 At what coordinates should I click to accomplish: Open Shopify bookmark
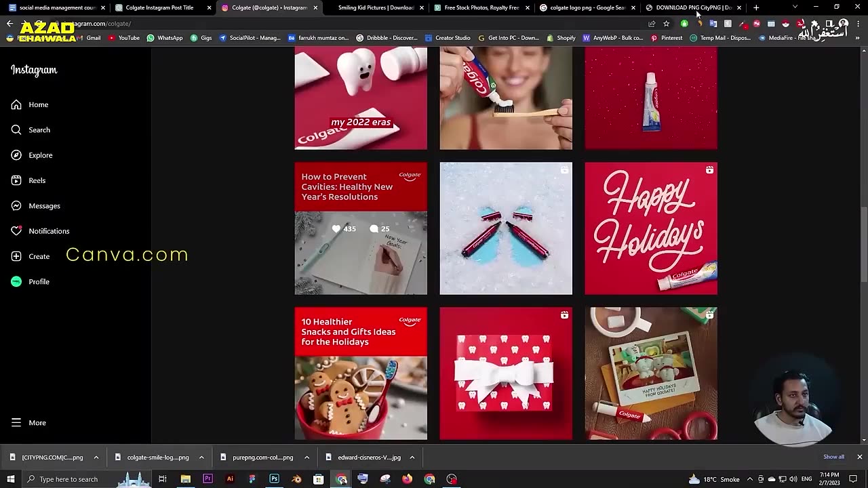tap(561, 38)
